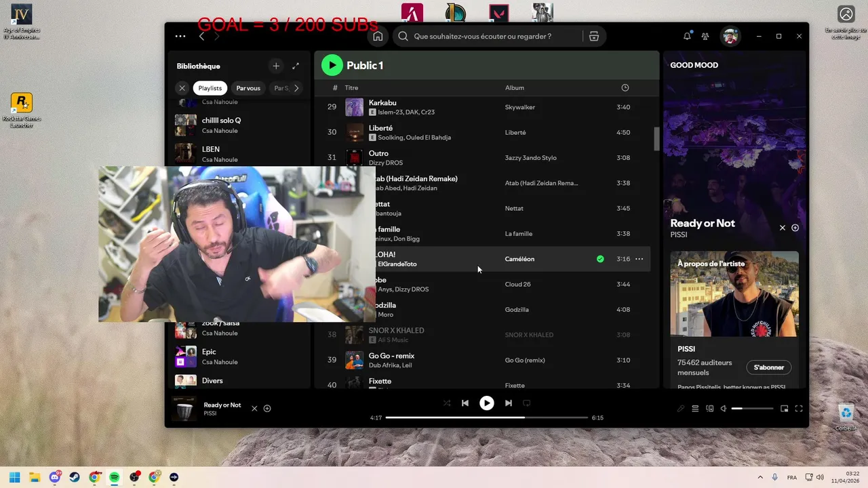
Task: Select the Liberté track by Soolking
Action: 487,132
